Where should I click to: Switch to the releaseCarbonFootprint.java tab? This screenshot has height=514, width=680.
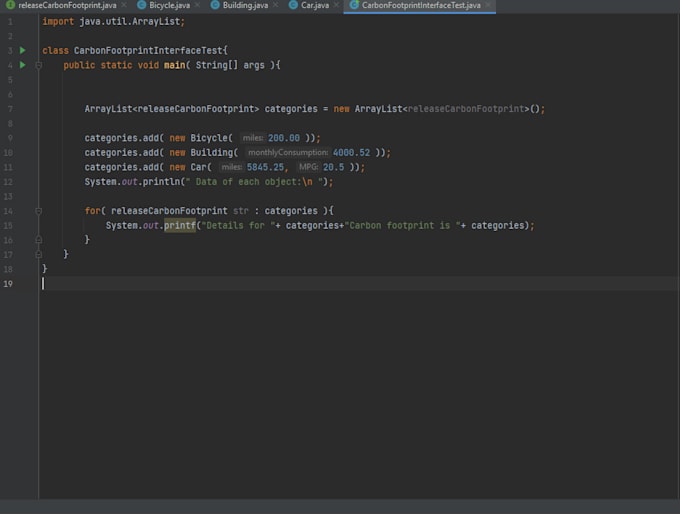pyautogui.click(x=67, y=5)
